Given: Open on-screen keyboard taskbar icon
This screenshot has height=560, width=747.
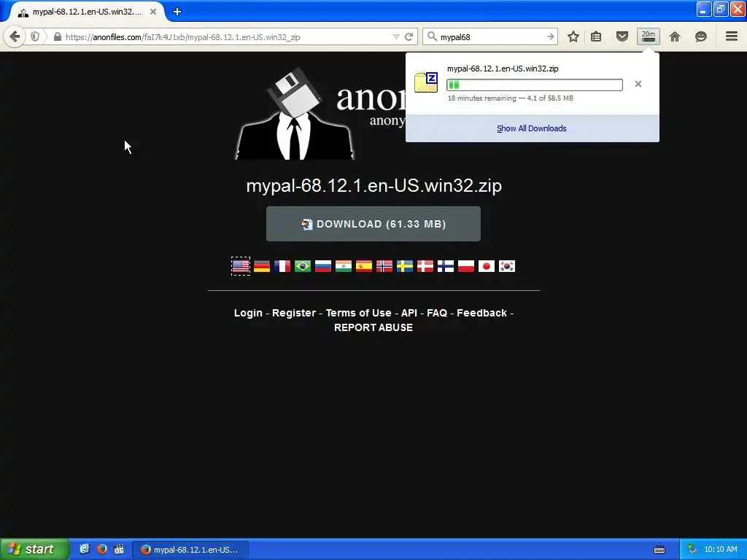Looking at the screenshot, I should [x=659, y=550].
